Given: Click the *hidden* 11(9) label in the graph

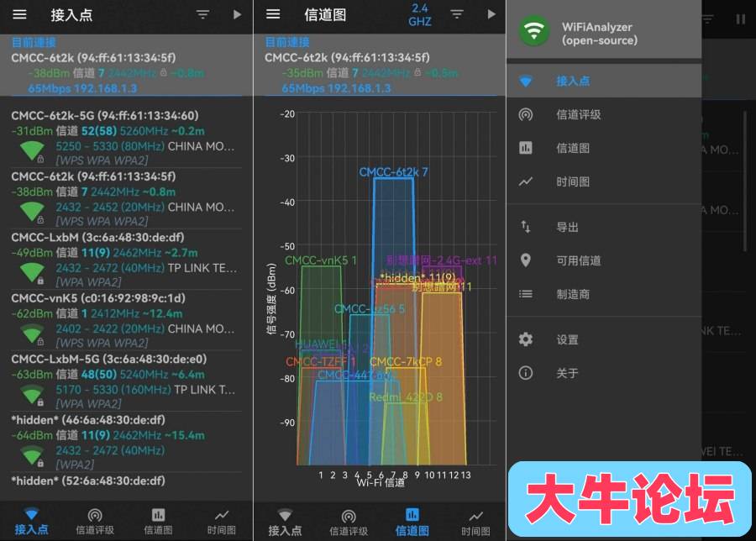Looking at the screenshot, I should tap(417, 278).
